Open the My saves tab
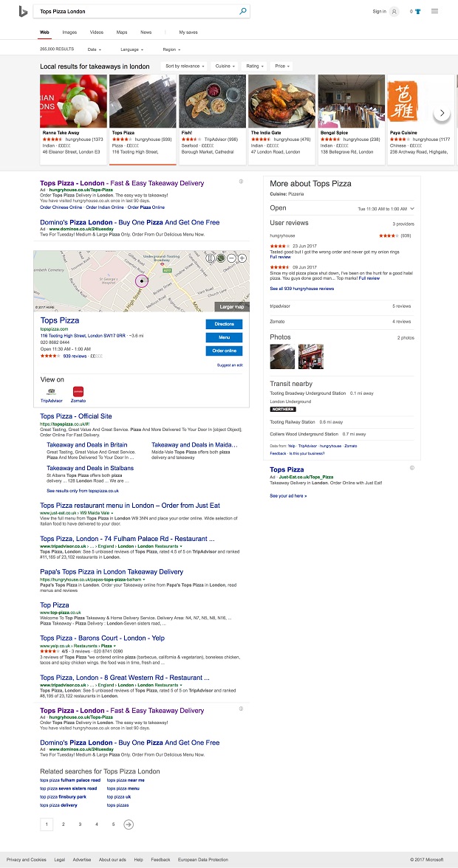This screenshot has height=868, width=458. pos(188,32)
